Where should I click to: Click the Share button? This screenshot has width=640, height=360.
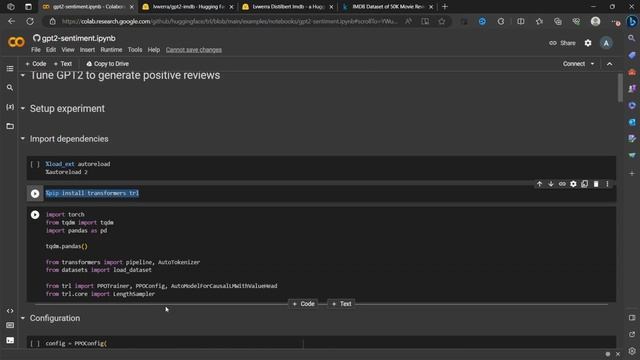coord(562,43)
